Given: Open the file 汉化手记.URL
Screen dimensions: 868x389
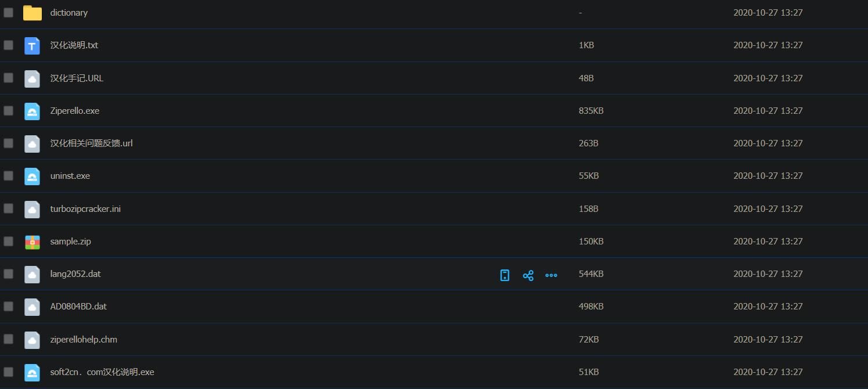Looking at the screenshot, I should coord(77,78).
